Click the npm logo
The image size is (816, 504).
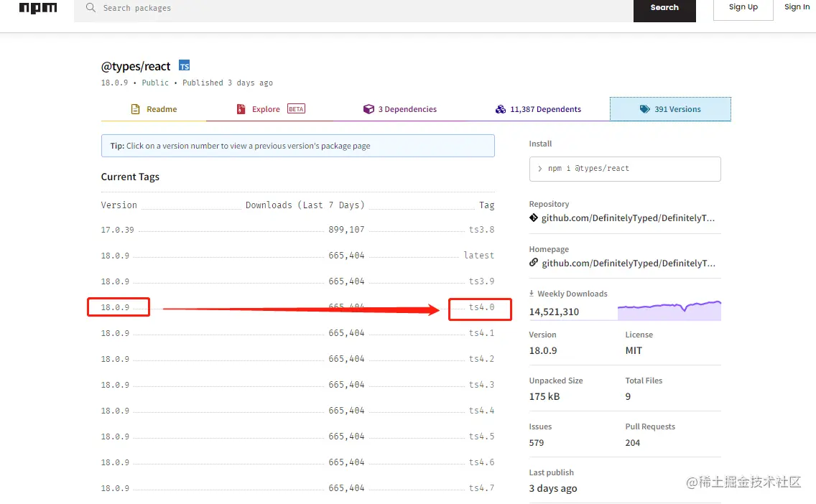pos(38,8)
